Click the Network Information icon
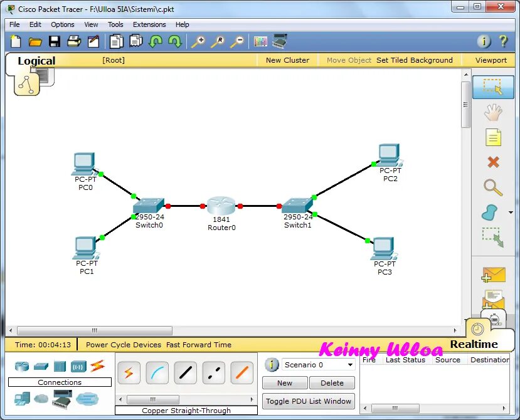Screen dimensions: 520x420 (484, 41)
